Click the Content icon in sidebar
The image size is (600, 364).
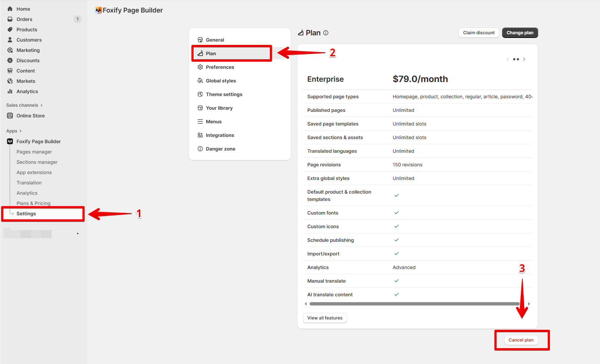(10, 71)
